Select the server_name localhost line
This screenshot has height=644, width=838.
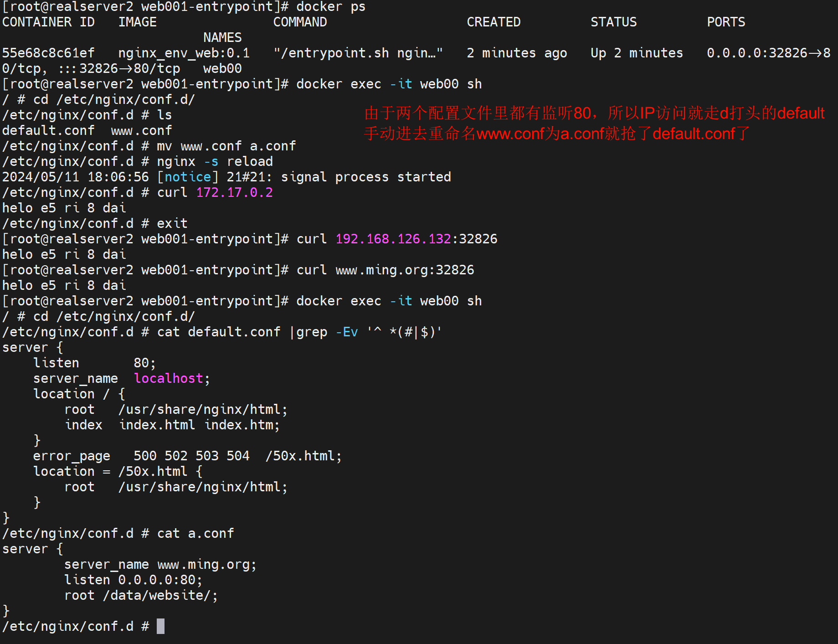121,378
